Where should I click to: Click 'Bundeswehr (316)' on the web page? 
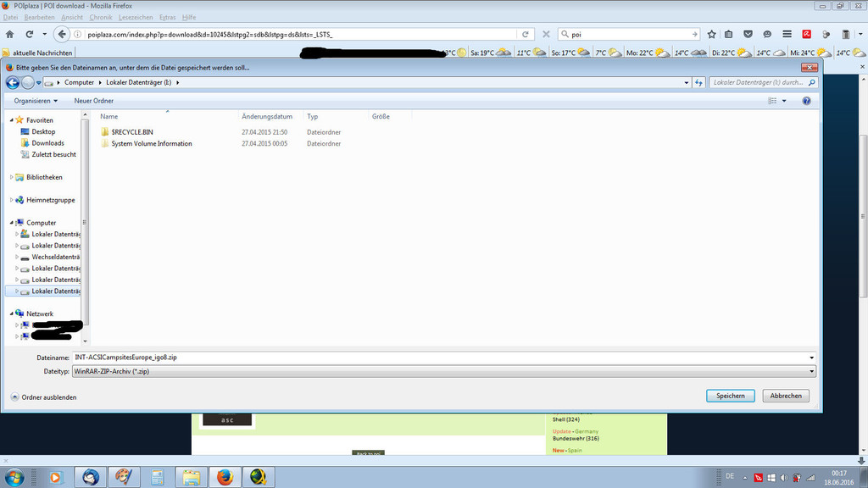click(x=576, y=439)
